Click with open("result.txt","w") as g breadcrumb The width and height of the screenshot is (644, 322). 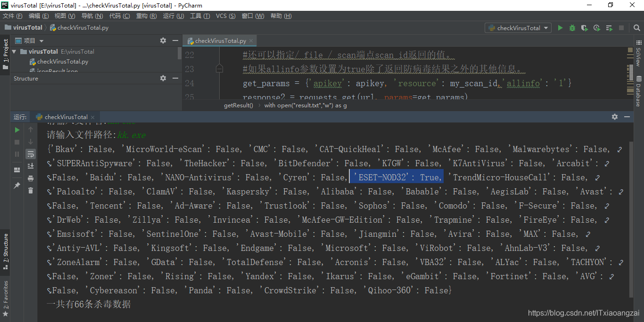tap(305, 105)
